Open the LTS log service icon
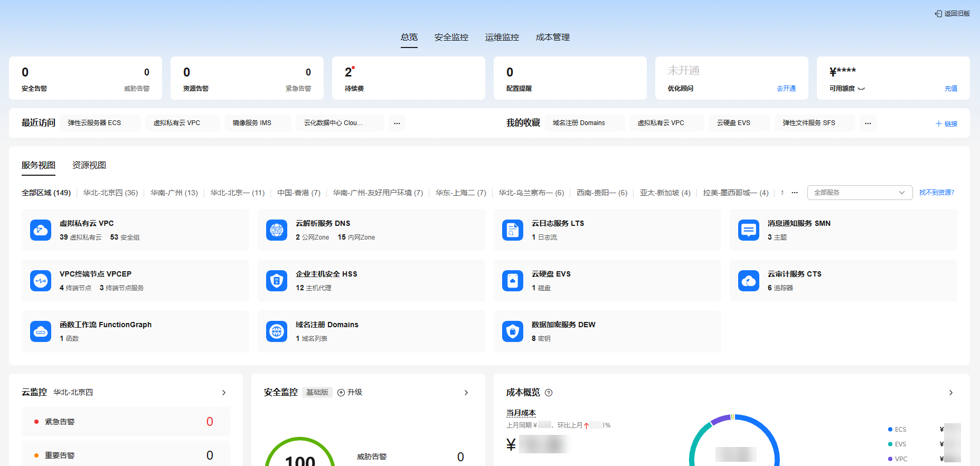This screenshot has height=466, width=980. 513,230
